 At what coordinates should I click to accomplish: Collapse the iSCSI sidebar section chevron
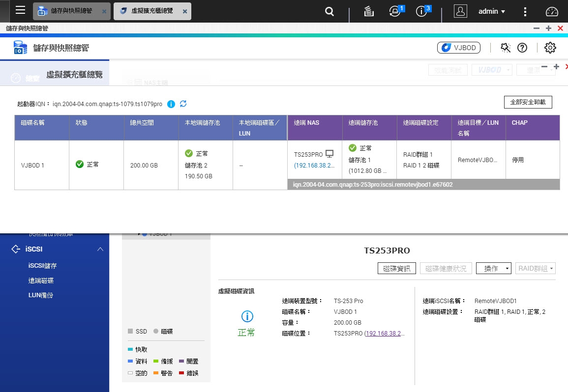[100, 249]
